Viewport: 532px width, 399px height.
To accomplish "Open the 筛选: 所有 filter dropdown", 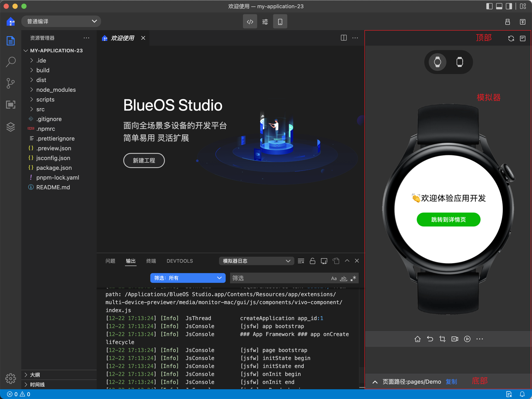I will click(x=188, y=278).
